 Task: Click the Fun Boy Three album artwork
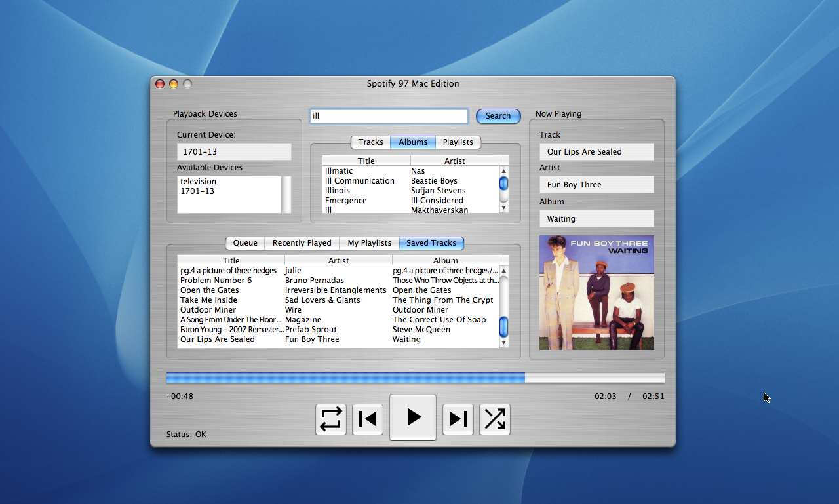pos(596,292)
